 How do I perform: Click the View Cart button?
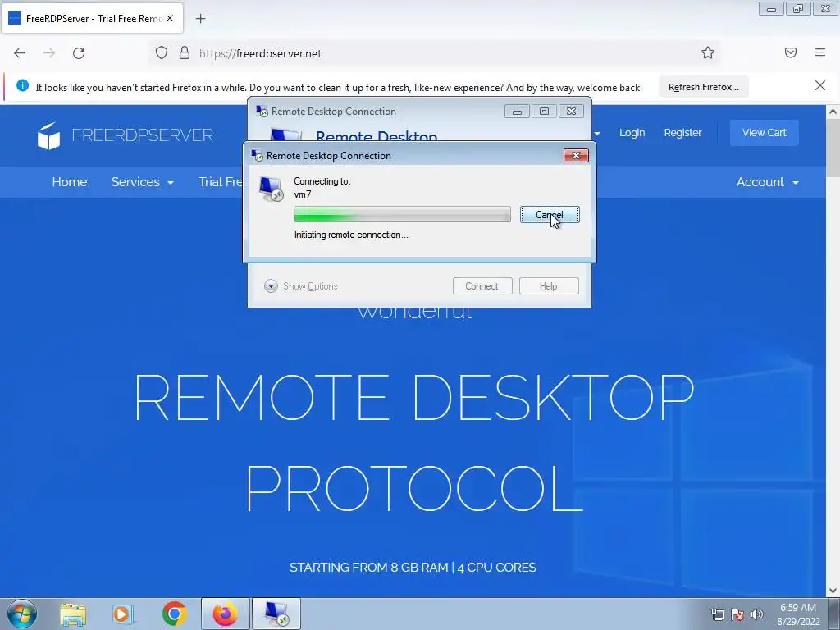click(x=764, y=133)
